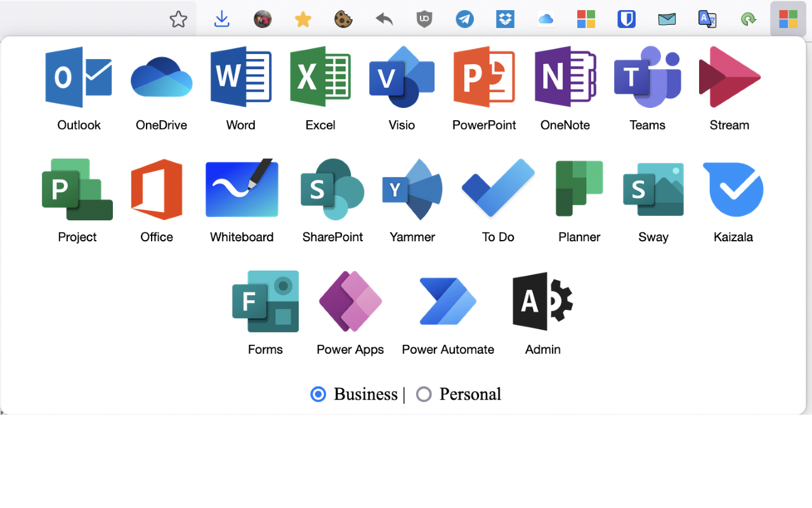Open the Visio app
Image resolution: width=812 pixels, height=508 pixels.
pyautogui.click(x=402, y=76)
